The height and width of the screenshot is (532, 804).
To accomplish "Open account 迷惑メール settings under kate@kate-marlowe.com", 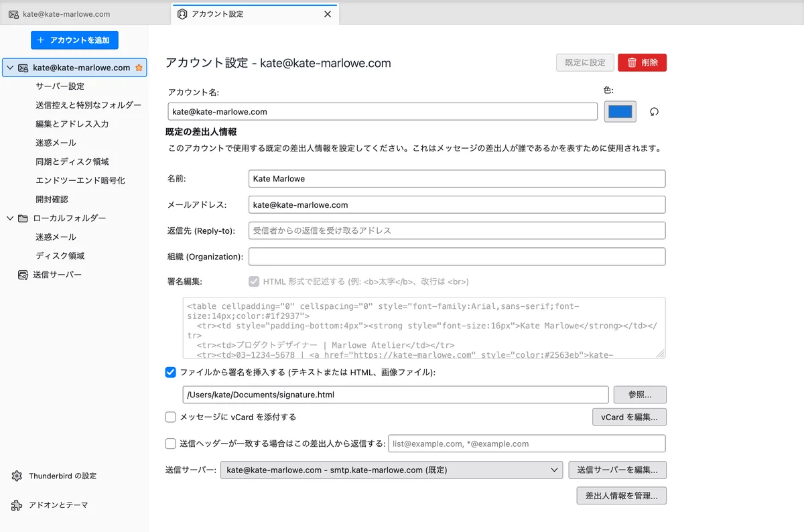I will point(56,143).
